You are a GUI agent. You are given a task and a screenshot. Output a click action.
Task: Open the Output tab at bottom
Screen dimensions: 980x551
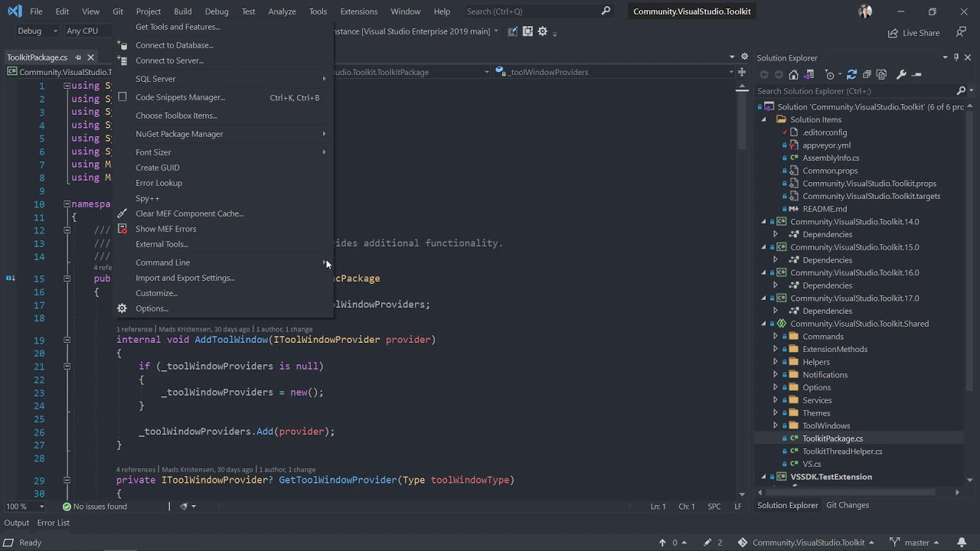click(x=16, y=523)
